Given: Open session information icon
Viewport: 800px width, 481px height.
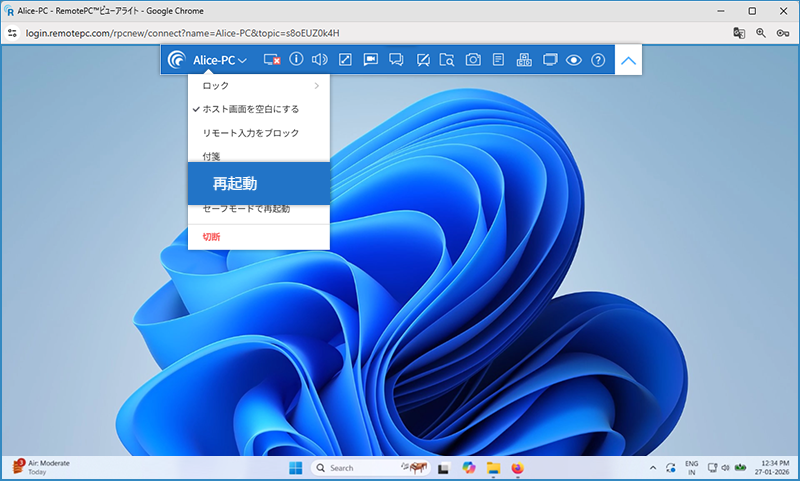Looking at the screenshot, I should (x=296, y=59).
